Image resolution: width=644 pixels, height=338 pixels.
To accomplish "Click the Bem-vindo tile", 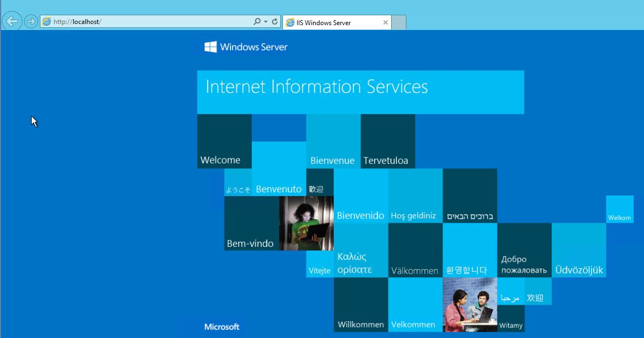I will point(252,223).
